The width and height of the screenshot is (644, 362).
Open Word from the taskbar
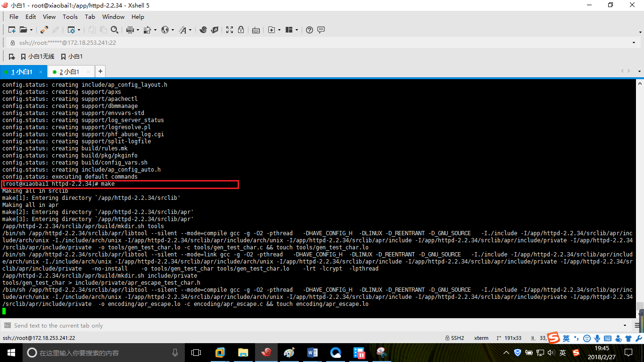click(312, 353)
